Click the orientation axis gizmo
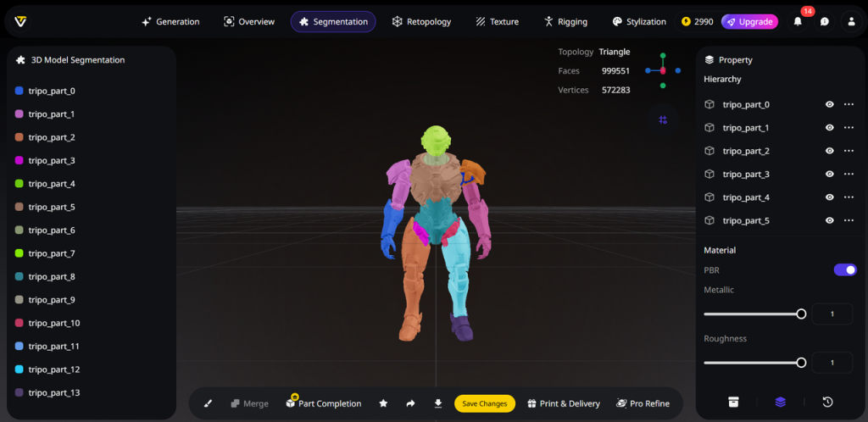Viewport: 868px width, 422px height. [x=663, y=71]
